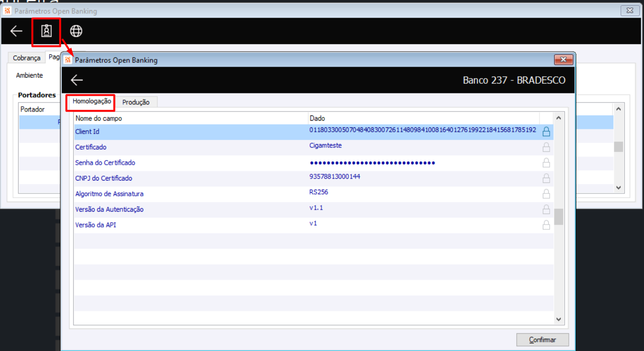Click the masked certificate password value
The width and height of the screenshot is (644, 351).
(x=372, y=163)
